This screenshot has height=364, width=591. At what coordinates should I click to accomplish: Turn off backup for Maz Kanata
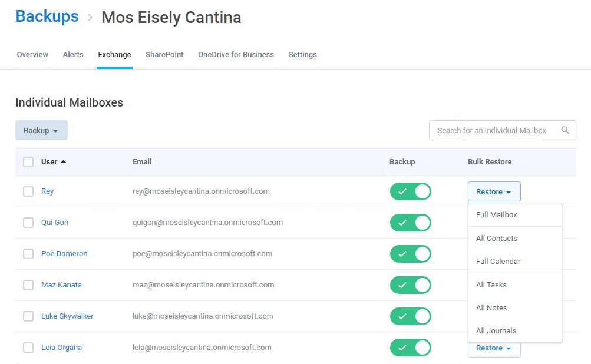(x=411, y=285)
